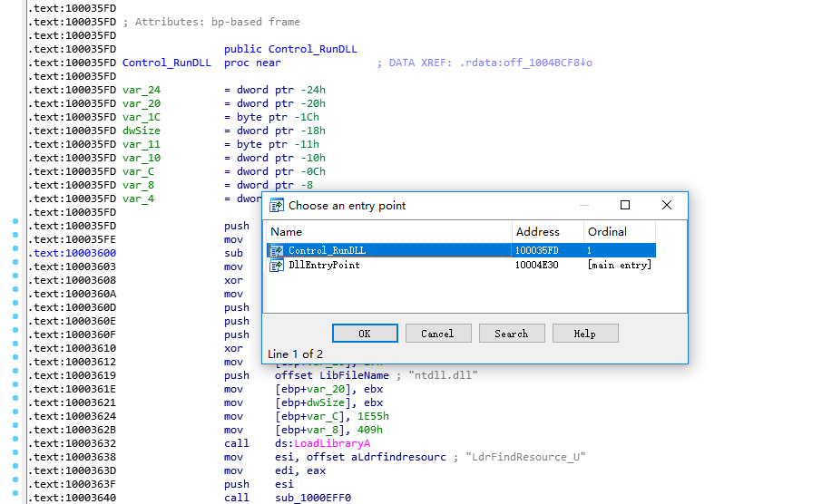The image size is (832, 504).
Task: Click the dialog title bar icon
Action: coord(277,205)
